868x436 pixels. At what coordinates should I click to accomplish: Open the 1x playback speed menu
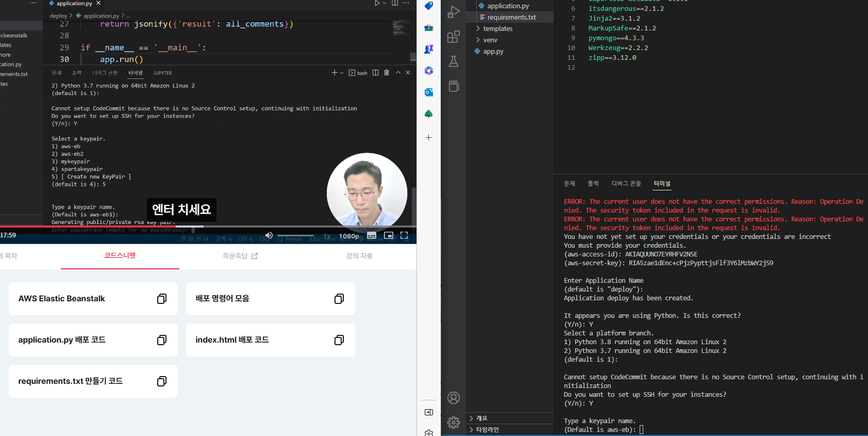pyautogui.click(x=327, y=236)
